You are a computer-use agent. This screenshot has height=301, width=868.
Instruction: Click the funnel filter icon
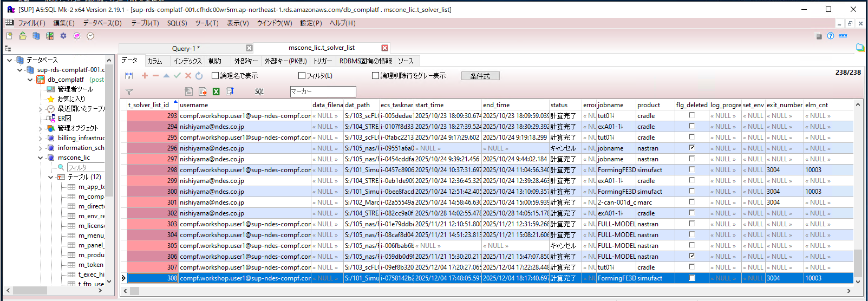129,91
